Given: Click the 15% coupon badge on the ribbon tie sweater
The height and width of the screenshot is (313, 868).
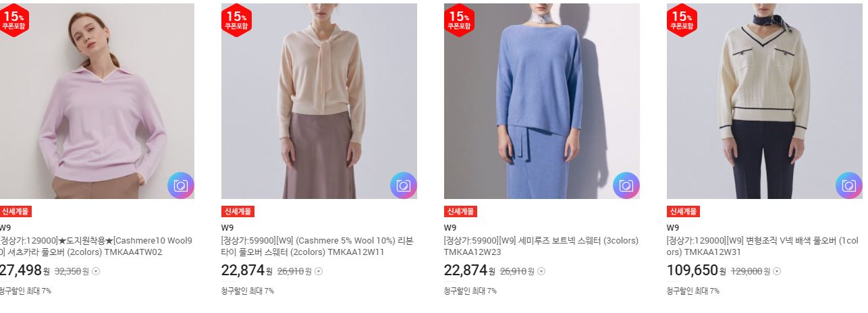Looking at the screenshot, I should click(237, 20).
